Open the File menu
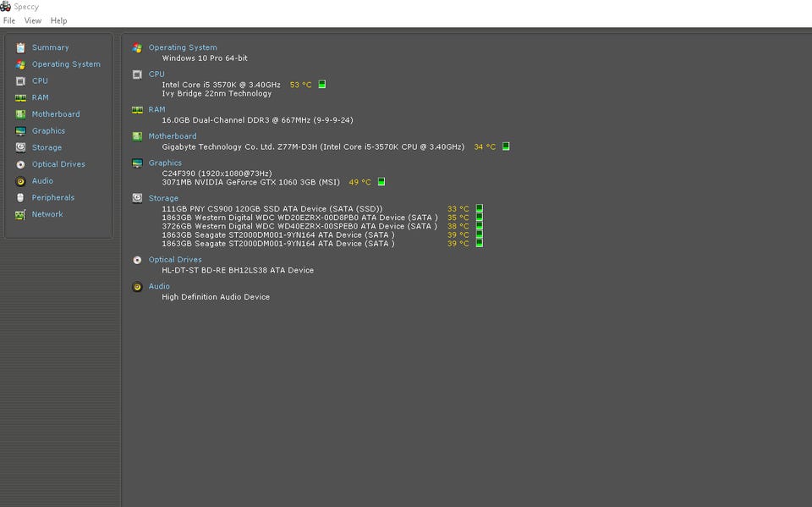 [x=8, y=20]
